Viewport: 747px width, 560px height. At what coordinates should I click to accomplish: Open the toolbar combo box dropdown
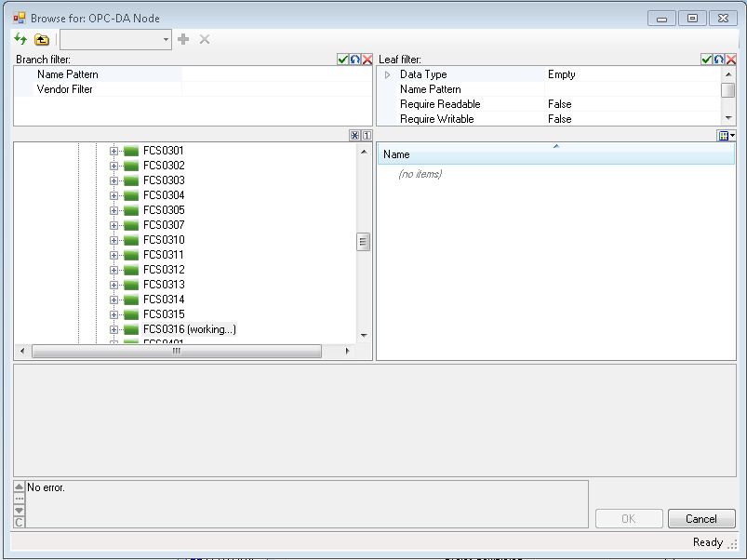[x=166, y=39]
